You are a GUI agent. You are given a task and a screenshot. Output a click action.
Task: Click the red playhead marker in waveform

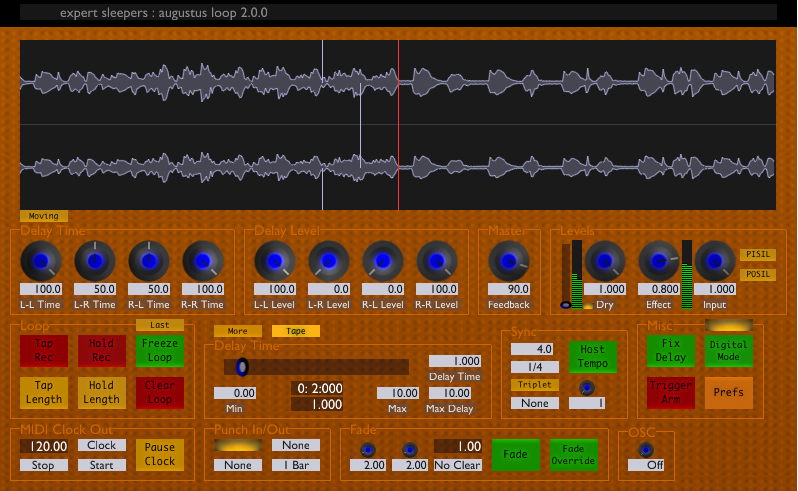[x=398, y=125]
